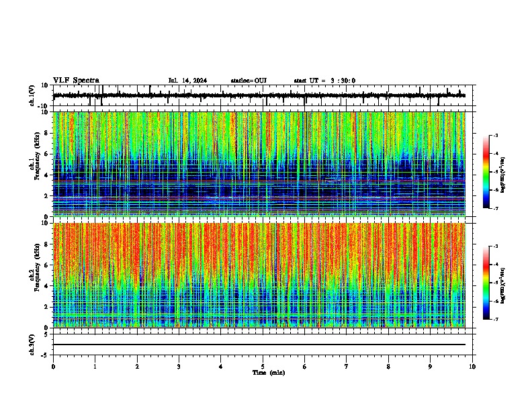Image resolution: width=532 pixels, height=411 pixels.
Task: Click the ch.1 frequency spectrogram panel
Action: click(259, 164)
